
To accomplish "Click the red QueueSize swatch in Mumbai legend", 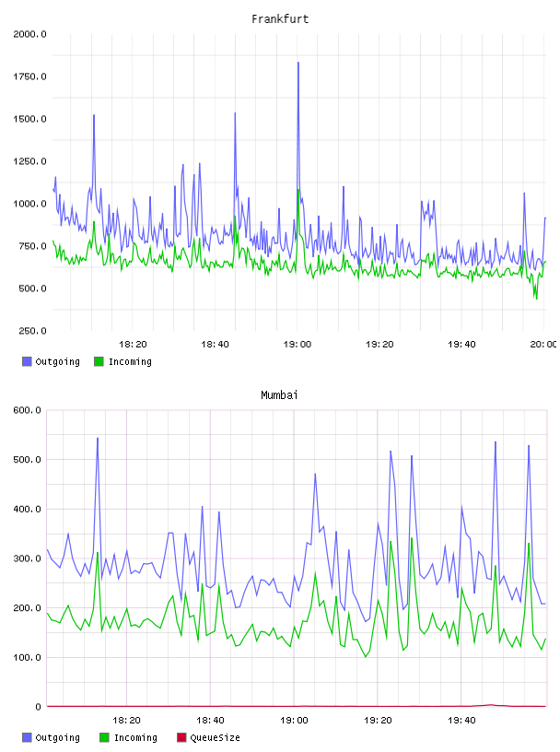I will pyautogui.click(x=181, y=737).
